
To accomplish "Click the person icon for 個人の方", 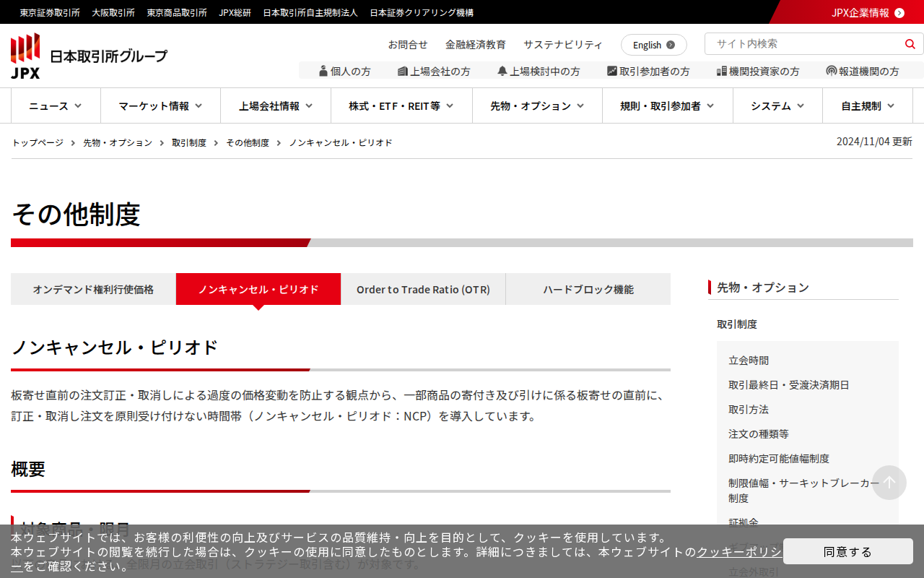I will tap(323, 71).
